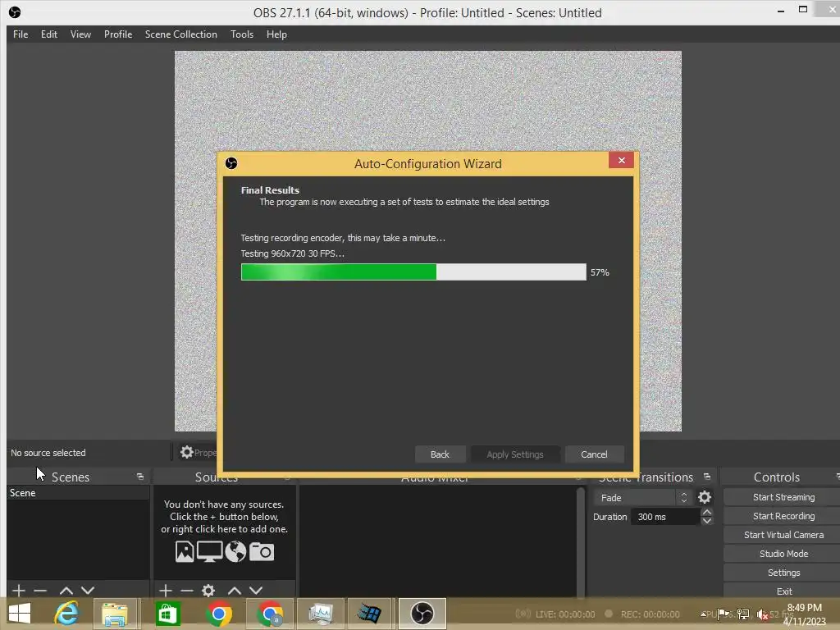Click the source Properties gear button

coord(198,453)
